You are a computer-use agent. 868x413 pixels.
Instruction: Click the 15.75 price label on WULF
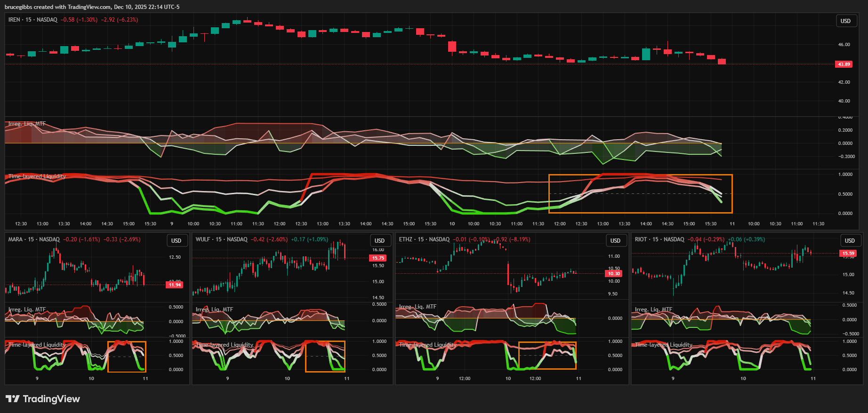378,258
